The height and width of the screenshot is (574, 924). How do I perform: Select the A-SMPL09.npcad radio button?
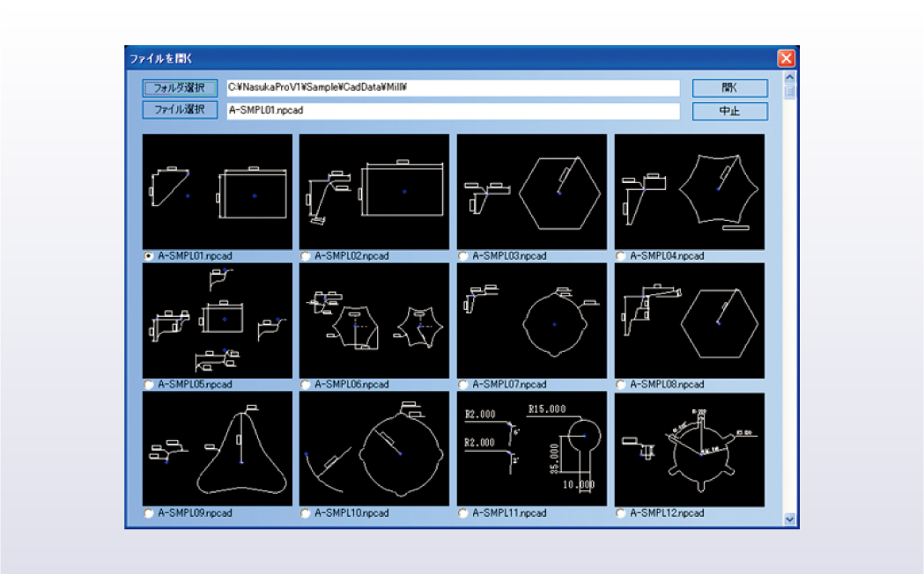148,513
